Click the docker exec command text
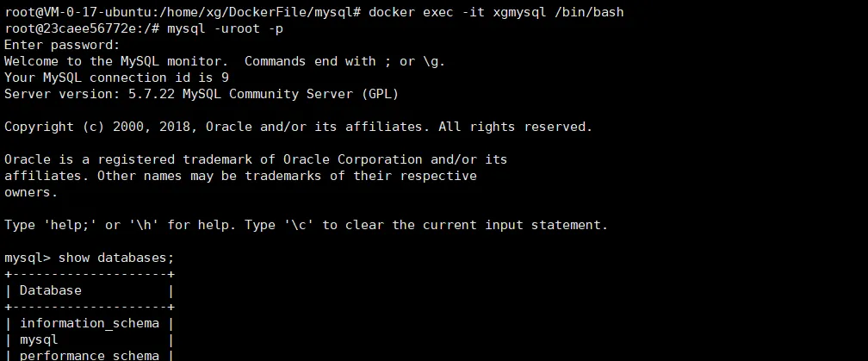The width and height of the screenshot is (868, 361). tap(496, 12)
